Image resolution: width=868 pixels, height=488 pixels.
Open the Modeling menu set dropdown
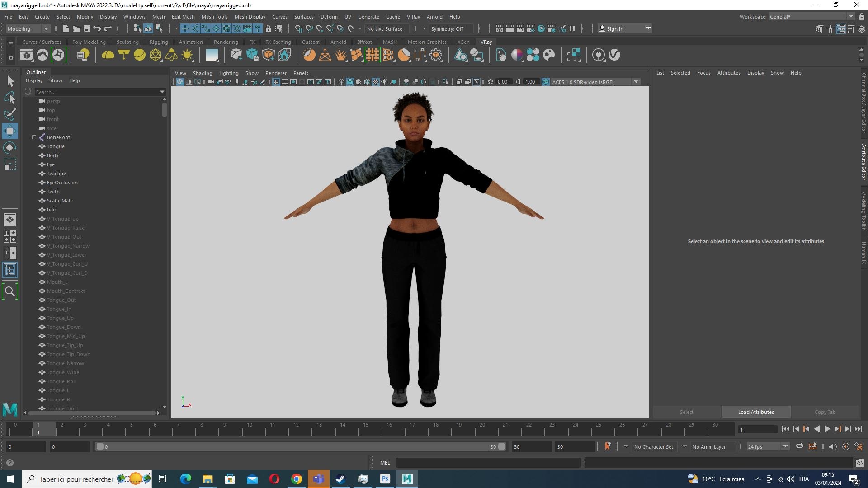coord(28,28)
